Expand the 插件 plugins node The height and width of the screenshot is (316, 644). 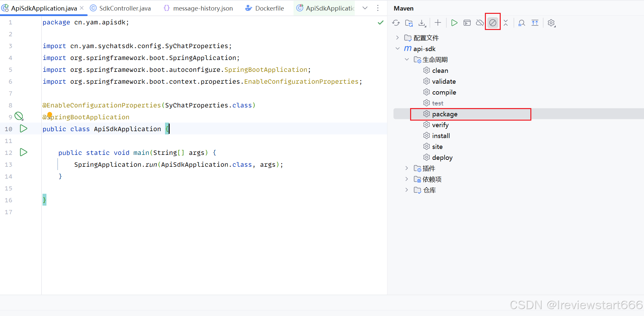click(x=407, y=168)
